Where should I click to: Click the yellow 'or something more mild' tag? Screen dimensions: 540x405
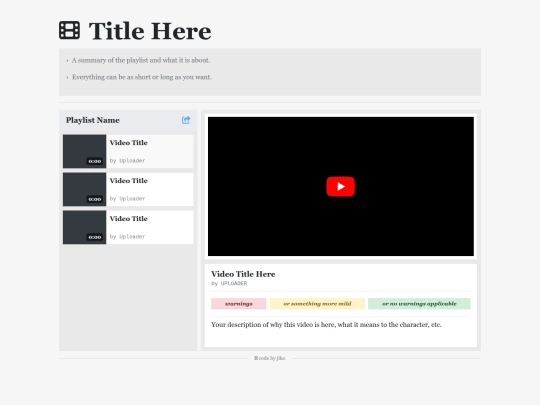tap(317, 304)
